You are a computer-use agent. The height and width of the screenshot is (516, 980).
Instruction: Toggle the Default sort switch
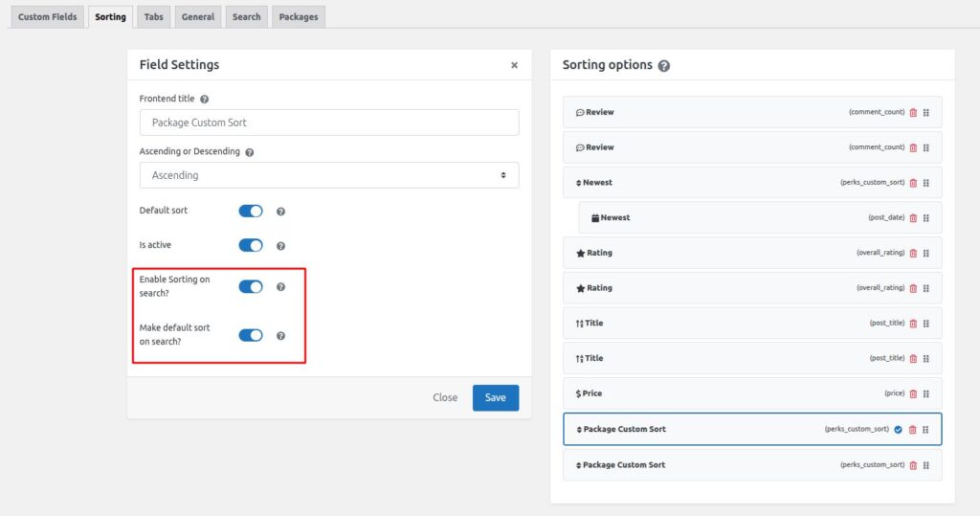point(251,211)
